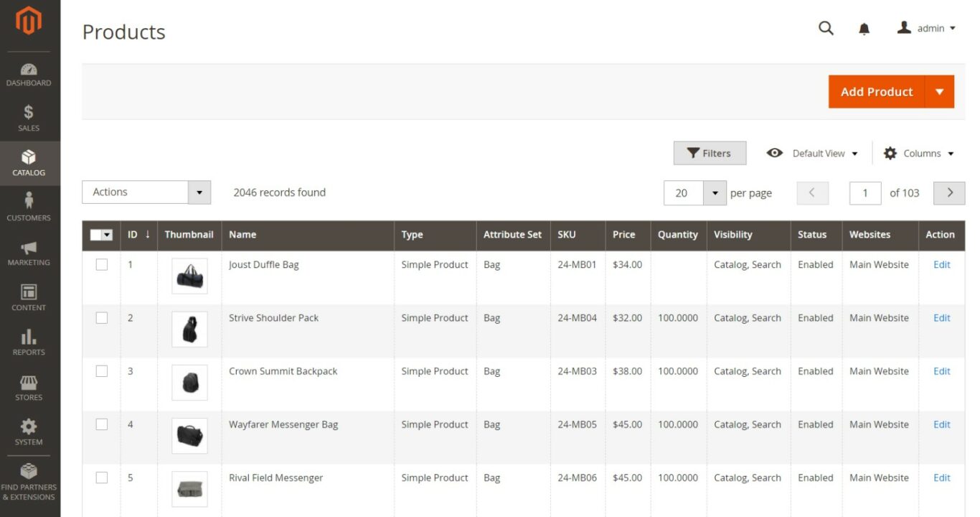Sort by Quantity column header

tap(678, 234)
